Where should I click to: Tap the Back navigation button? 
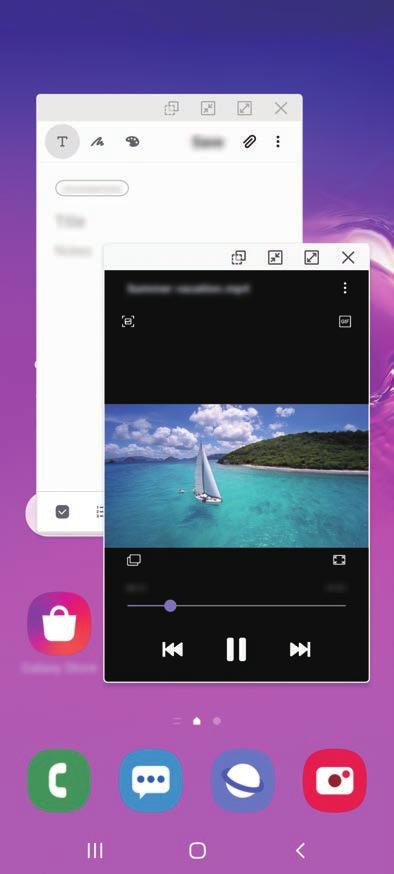[300, 851]
